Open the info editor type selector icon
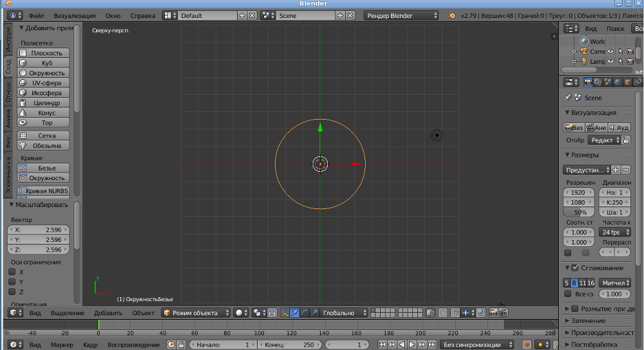This screenshot has height=350, width=644. click(x=15, y=15)
